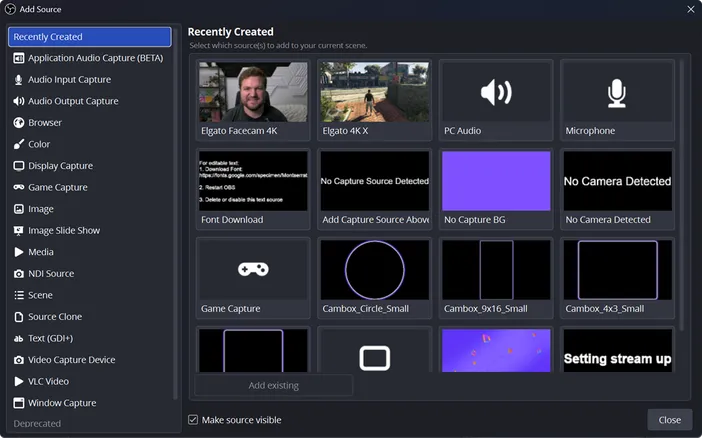Click the Window Capture window icon
The image size is (702, 438).
coord(18,403)
